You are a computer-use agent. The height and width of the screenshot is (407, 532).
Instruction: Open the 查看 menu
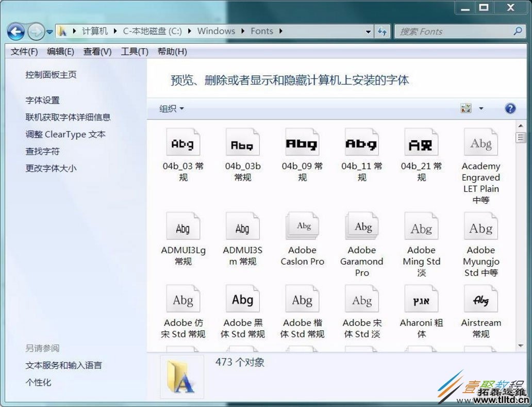(96, 51)
